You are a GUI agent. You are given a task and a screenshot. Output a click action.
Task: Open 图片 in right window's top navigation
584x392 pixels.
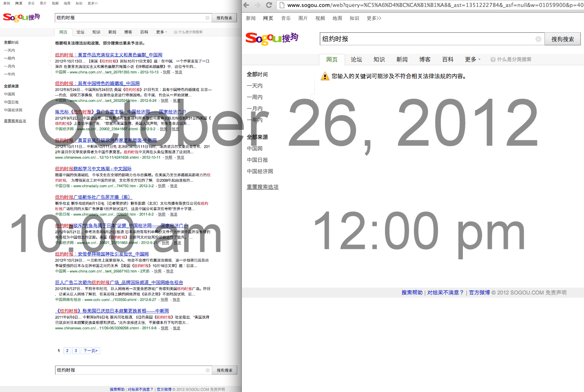click(x=303, y=18)
